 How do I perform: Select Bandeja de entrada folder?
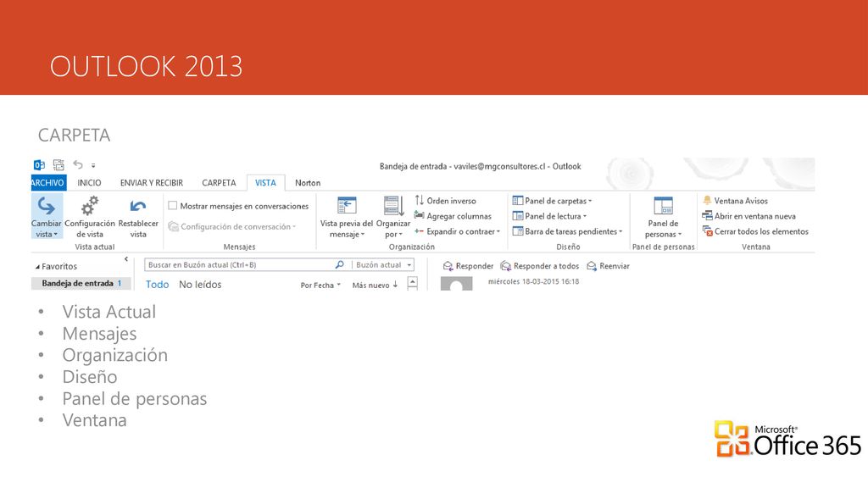tap(81, 283)
